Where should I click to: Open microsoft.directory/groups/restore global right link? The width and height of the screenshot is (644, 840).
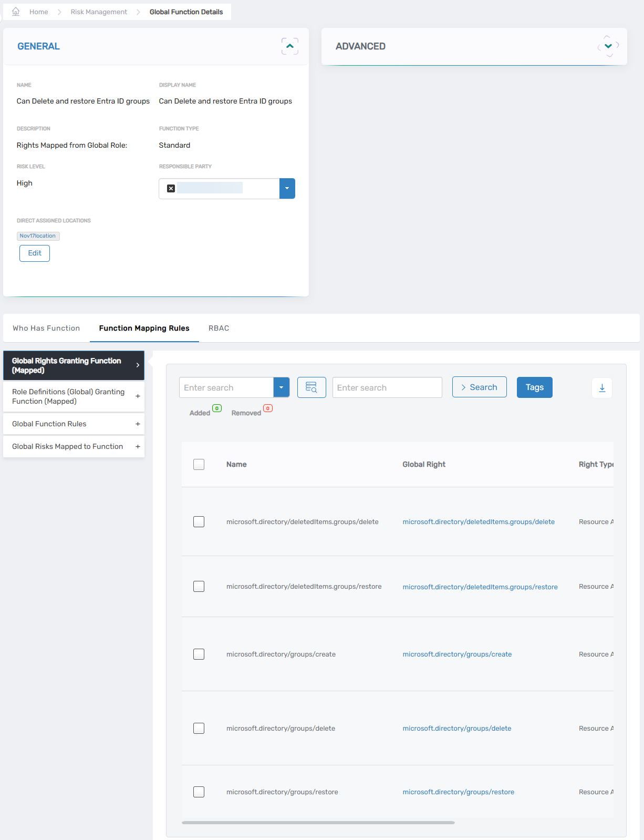(458, 792)
